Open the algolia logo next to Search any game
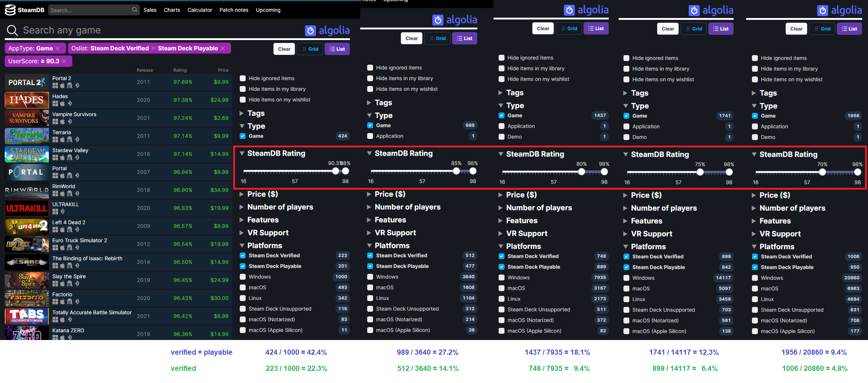868x383 pixels. (x=327, y=31)
